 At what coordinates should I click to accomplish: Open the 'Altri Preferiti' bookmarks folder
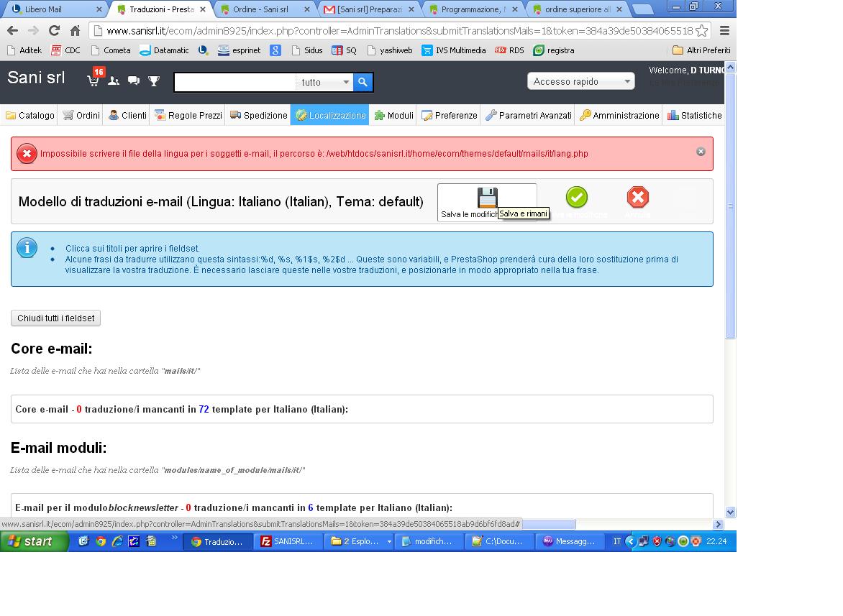701,50
